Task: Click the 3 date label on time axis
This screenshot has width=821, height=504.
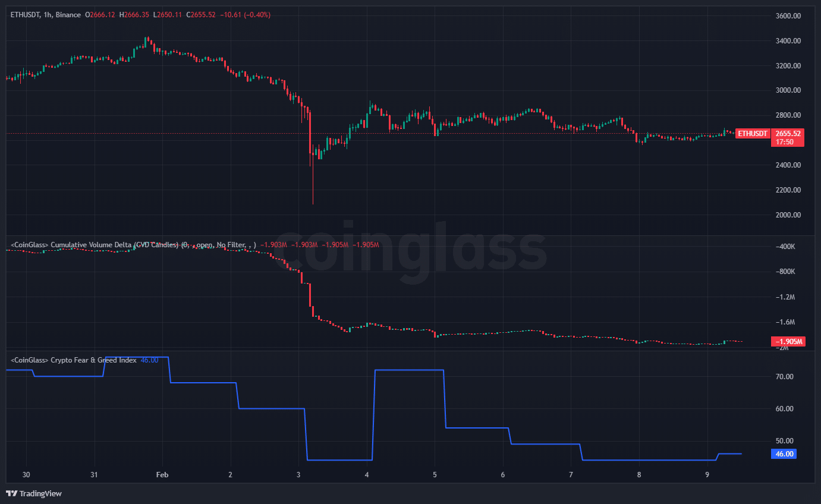Action: point(298,475)
